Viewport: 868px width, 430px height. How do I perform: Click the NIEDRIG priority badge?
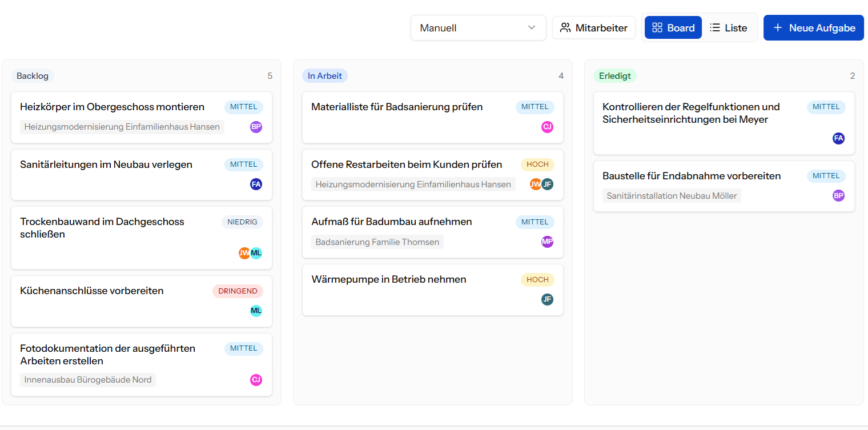[x=243, y=222]
